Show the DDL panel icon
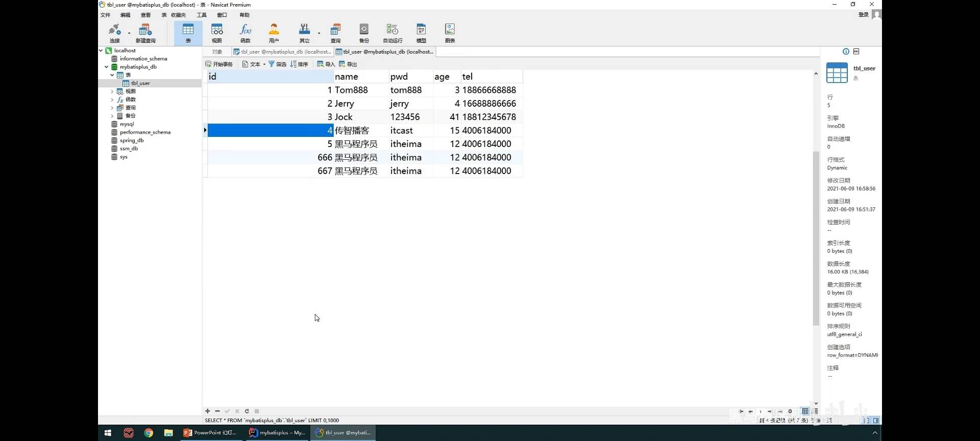 (856, 52)
